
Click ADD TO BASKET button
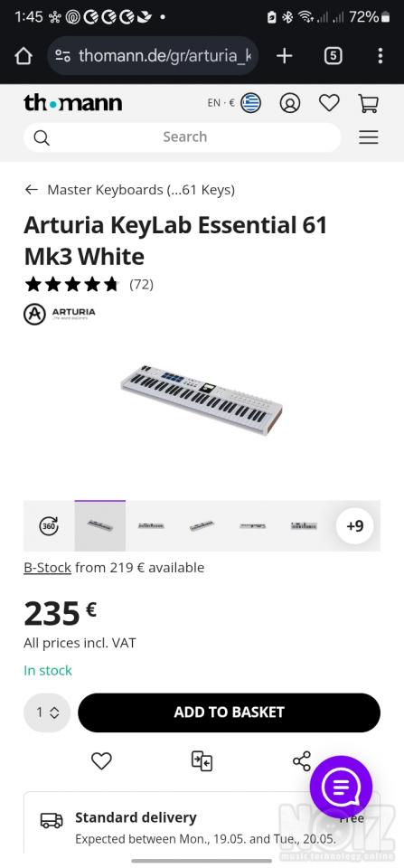[x=230, y=712]
